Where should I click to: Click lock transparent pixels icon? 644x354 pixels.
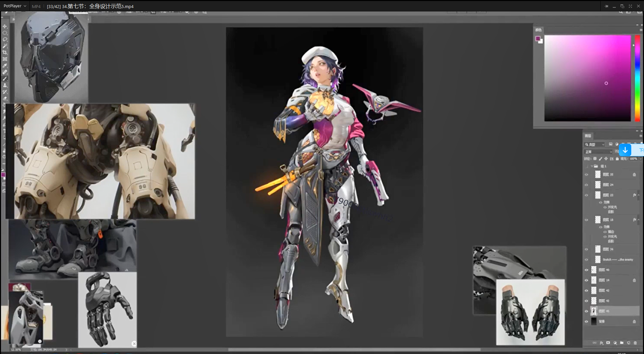595,159
